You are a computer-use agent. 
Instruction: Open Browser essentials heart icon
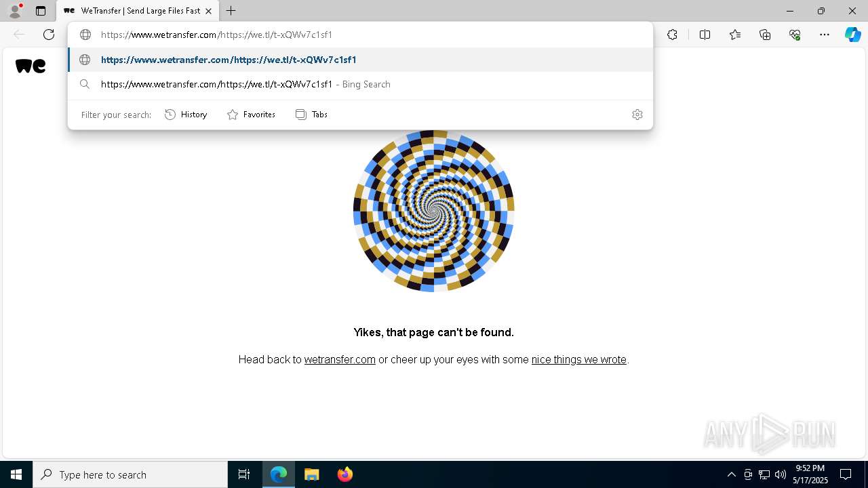[x=795, y=35]
